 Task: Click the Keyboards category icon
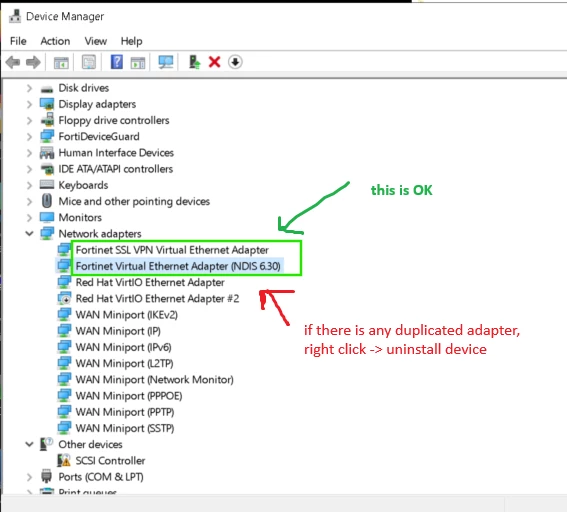point(47,185)
